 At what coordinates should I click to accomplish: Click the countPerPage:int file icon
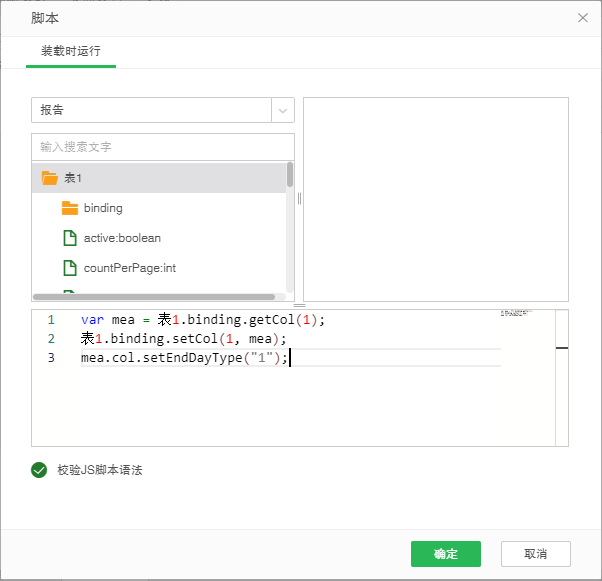click(69, 268)
